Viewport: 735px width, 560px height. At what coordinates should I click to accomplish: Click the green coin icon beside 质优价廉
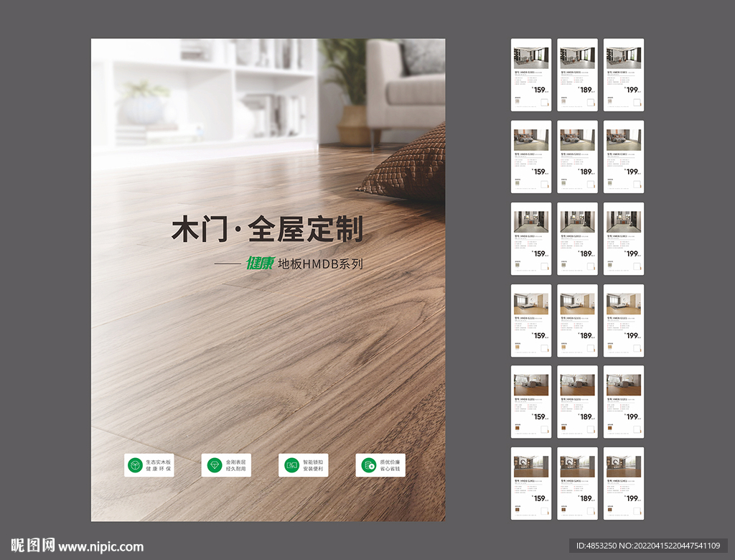369,465
